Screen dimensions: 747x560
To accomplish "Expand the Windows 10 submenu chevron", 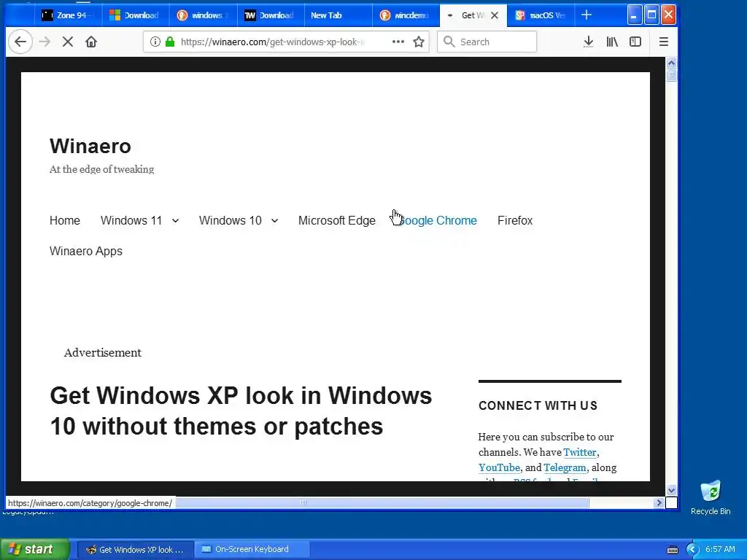I will (x=274, y=220).
